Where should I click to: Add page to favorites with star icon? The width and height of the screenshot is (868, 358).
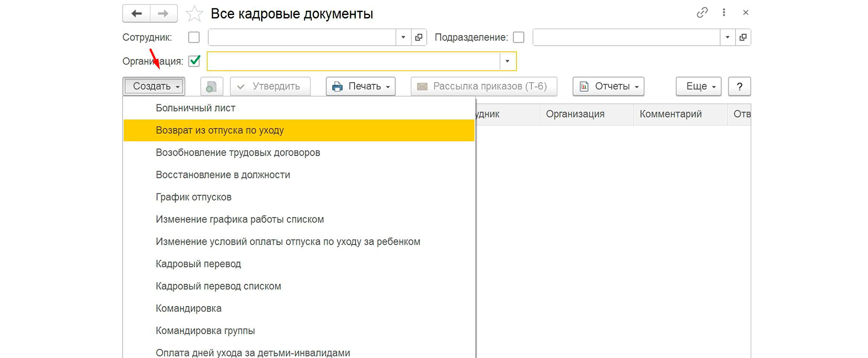coord(194,14)
